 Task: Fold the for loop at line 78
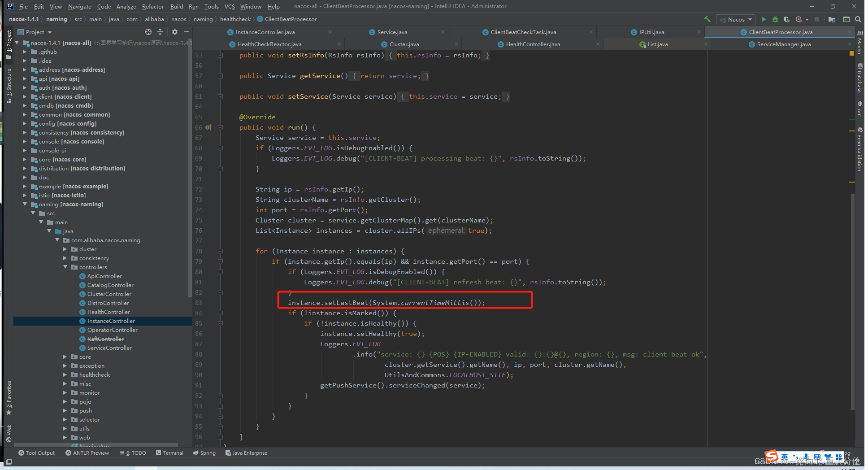pyautogui.click(x=220, y=251)
